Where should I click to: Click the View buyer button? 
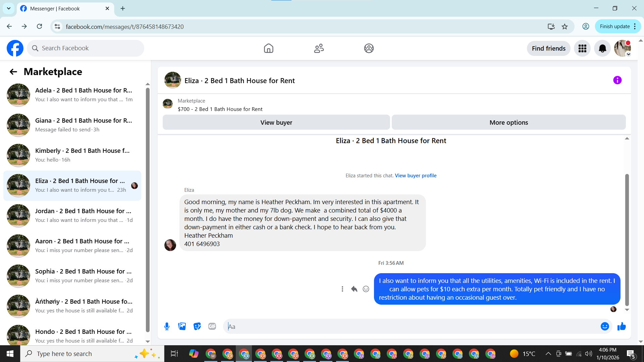(x=276, y=122)
